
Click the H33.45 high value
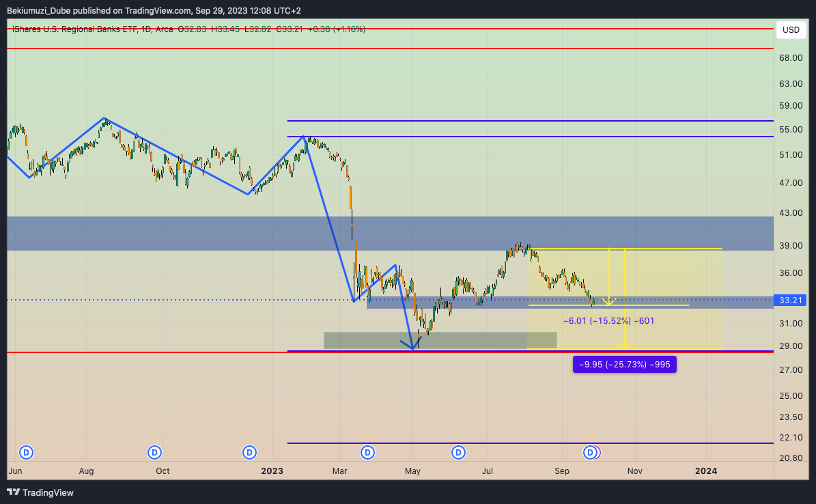(225, 29)
